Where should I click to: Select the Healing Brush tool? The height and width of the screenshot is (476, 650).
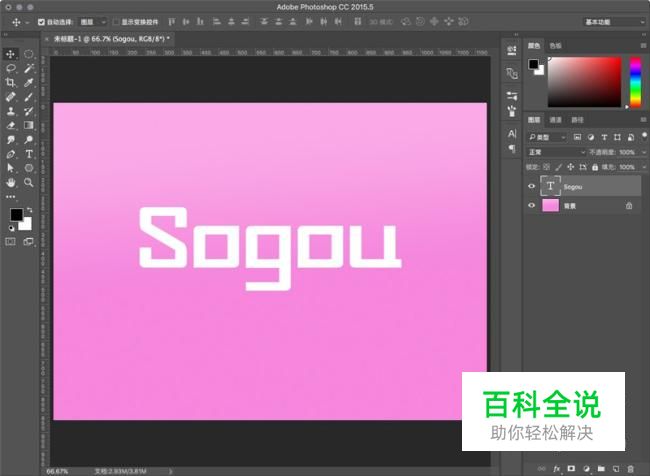click(x=10, y=97)
